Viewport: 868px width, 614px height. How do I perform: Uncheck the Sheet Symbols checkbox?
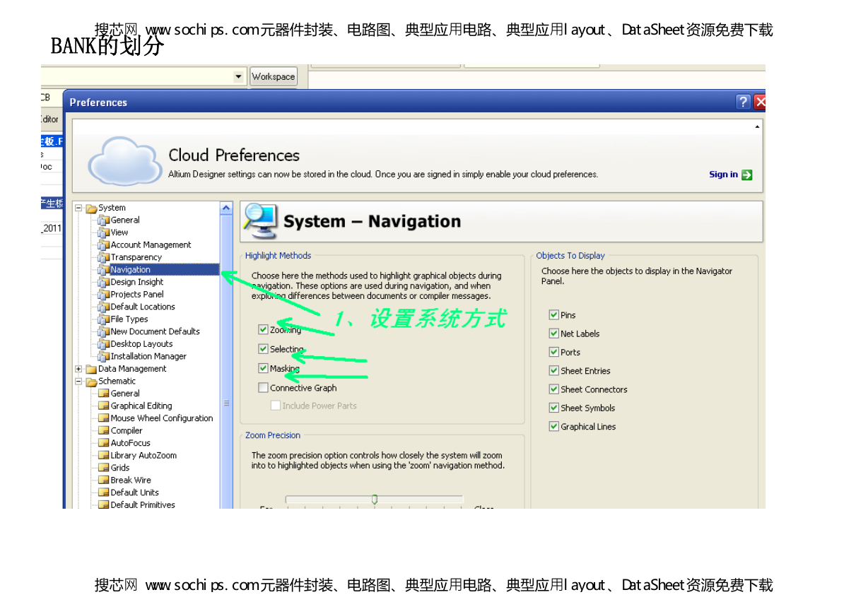click(x=554, y=408)
